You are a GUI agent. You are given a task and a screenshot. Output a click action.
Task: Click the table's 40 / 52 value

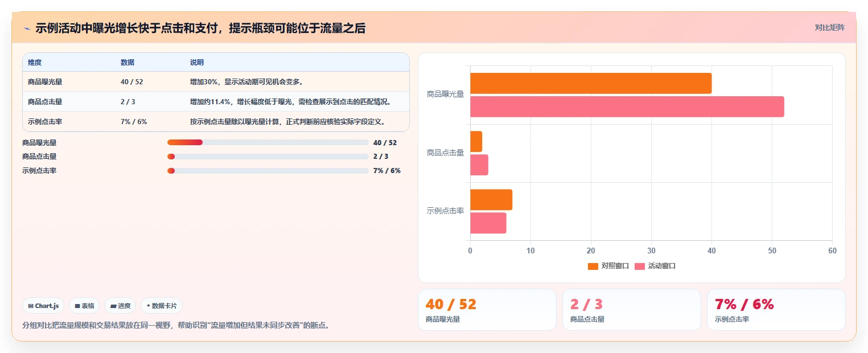[x=132, y=82]
